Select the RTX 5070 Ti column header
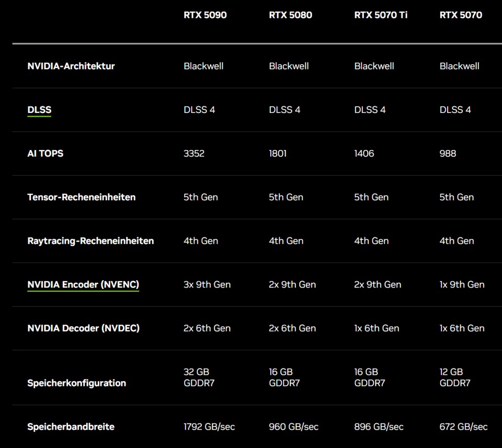 coord(381,15)
